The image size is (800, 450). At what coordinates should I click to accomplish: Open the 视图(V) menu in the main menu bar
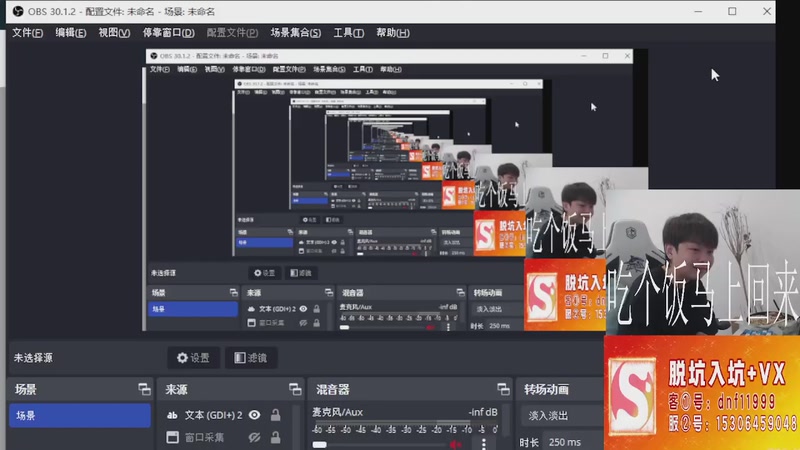click(x=114, y=33)
